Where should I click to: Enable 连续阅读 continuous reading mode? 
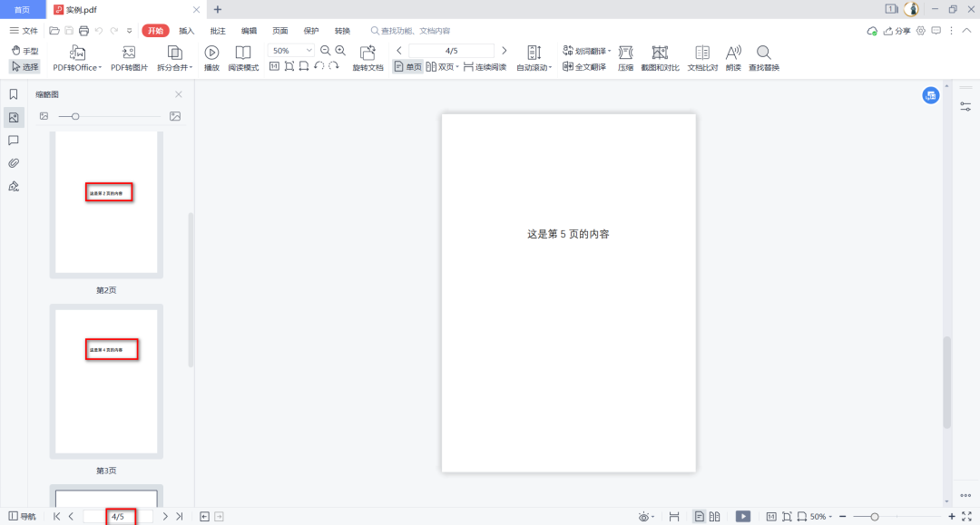(485, 67)
